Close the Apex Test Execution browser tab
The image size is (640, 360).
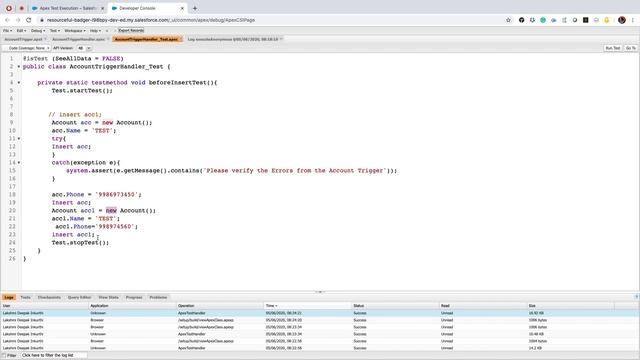tap(102, 8)
